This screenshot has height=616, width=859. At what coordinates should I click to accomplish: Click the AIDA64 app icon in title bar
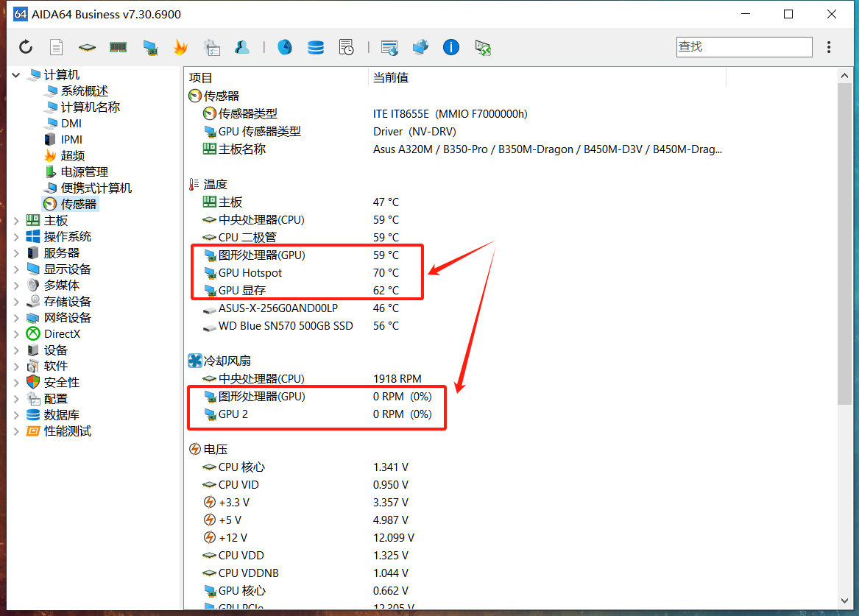(x=21, y=14)
